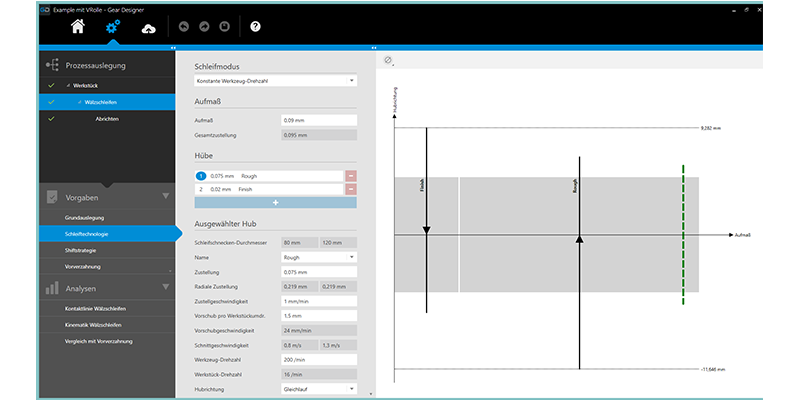The width and height of the screenshot is (800, 400).
Task: Click the Vorschubgeschwindigkeit value 24 mm/min
Action: 319,331
